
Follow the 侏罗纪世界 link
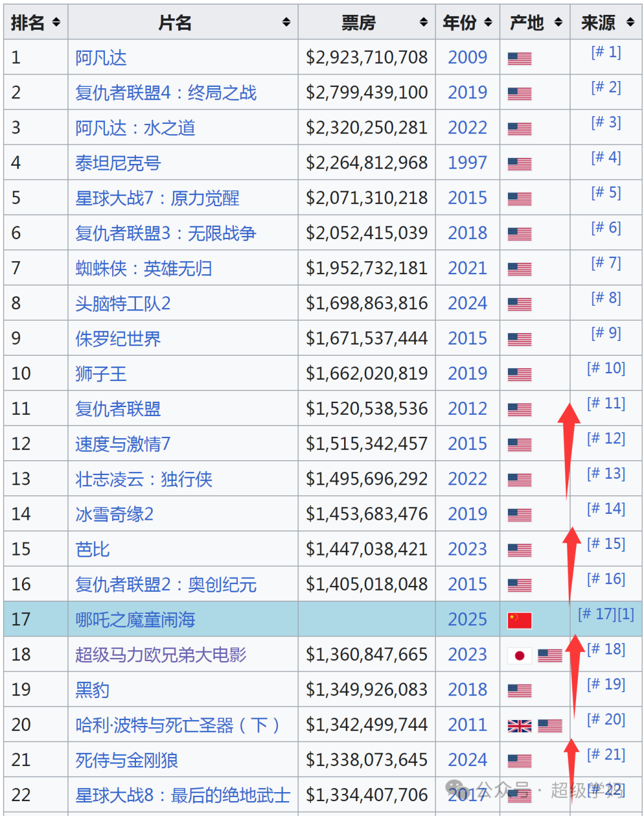(x=118, y=339)
